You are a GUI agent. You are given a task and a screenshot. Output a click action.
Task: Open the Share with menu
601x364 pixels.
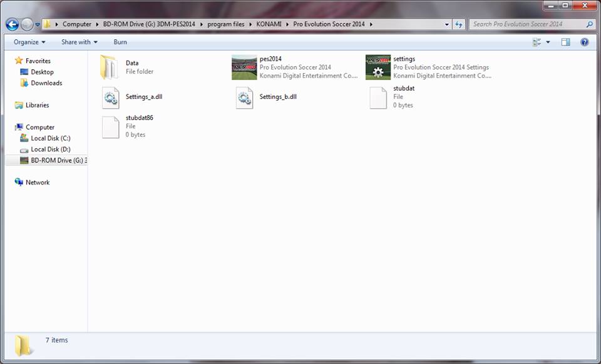coord(80,42)
